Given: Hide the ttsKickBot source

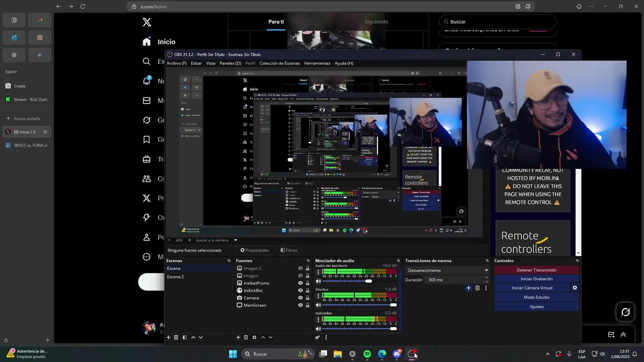Looking at the screenshot, I should coord(300,291).
